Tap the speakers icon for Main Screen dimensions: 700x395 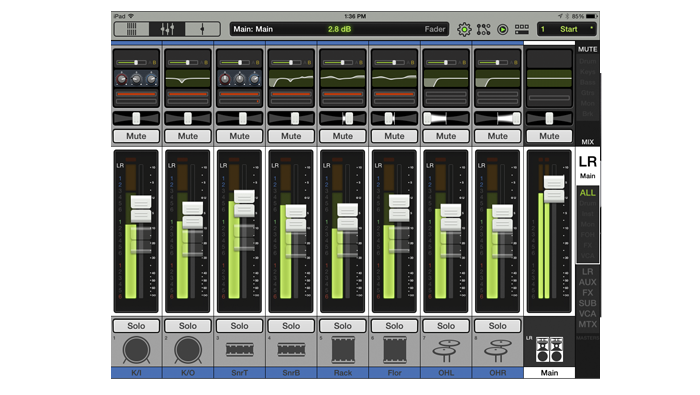(550, 349)
